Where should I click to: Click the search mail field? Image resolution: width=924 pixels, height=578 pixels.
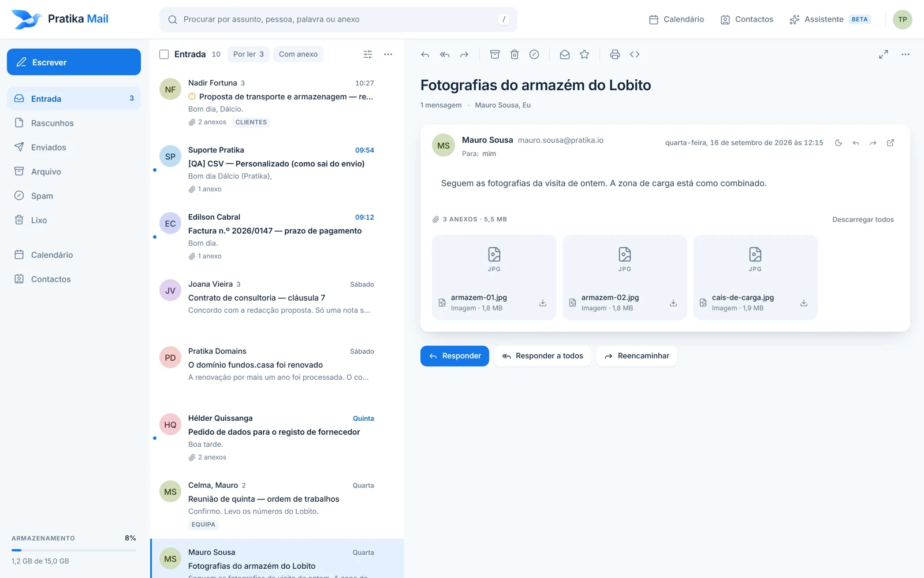(338, 20)
